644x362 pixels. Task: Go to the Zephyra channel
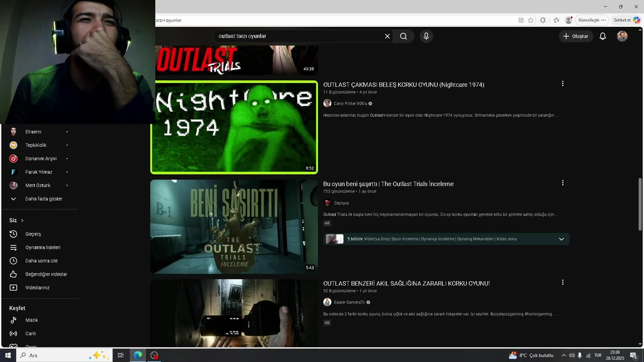(341, 203)
